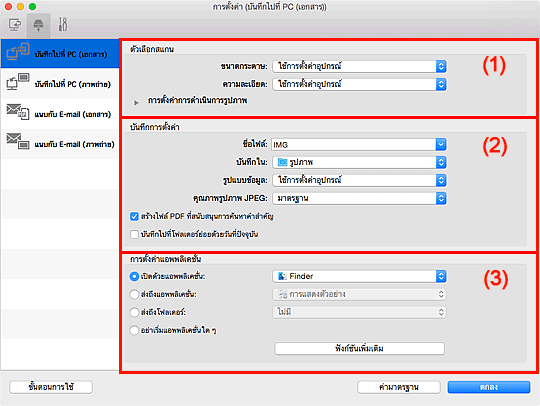Open the general settings tools tab icon
Viewport: 540px width, 406px height.
click(63, 24)
